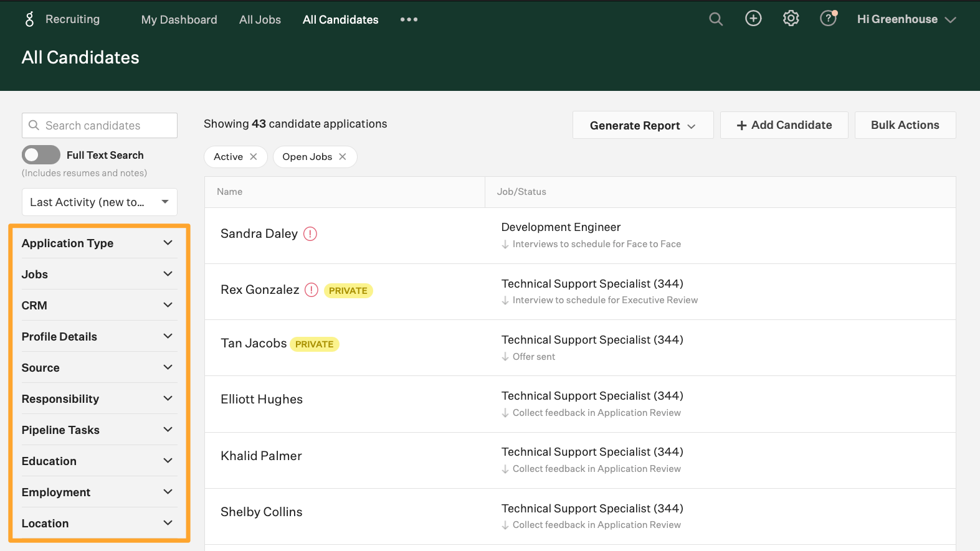Viewport: 980px width, 551px height.
Task: Open Elliott Hughes's candidate profile
Action: click(262, 400)
